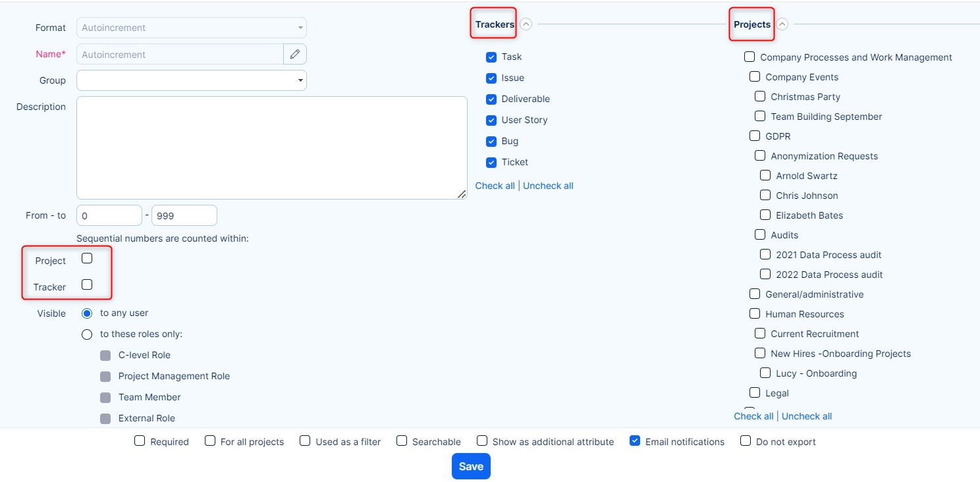
Task: Uncheck the Bug tracker checkbox
Action: tap(491, 142)
